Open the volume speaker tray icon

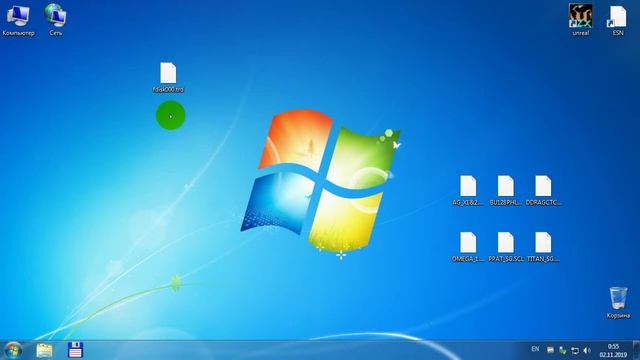[587, 350]
